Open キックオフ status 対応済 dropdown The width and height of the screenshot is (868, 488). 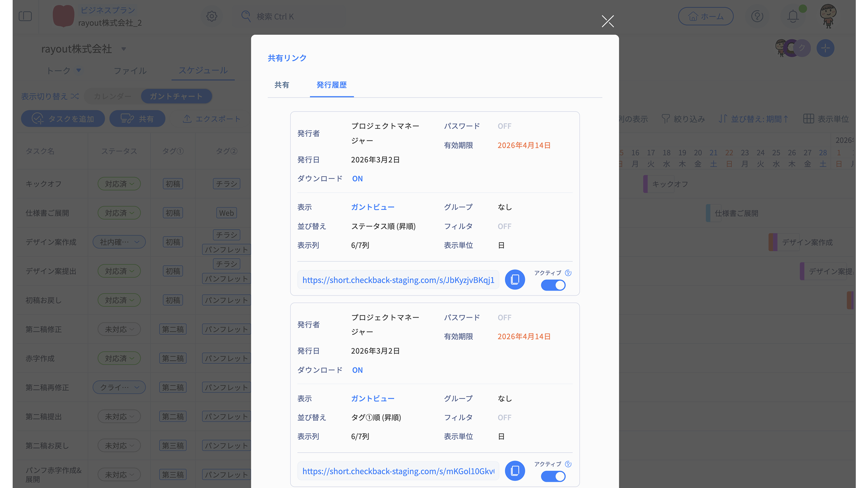tap(119, 184)
